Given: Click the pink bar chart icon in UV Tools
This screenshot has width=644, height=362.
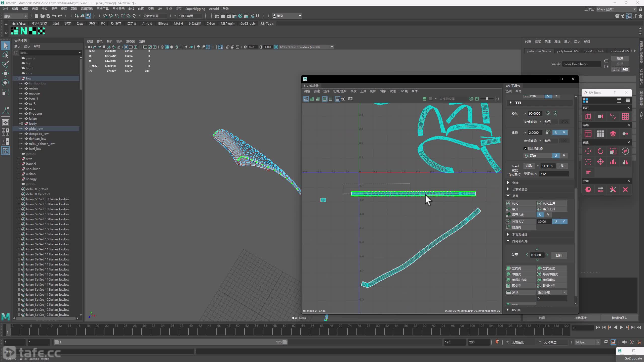Looking at the screenshot, I should (x=613, y=162).
